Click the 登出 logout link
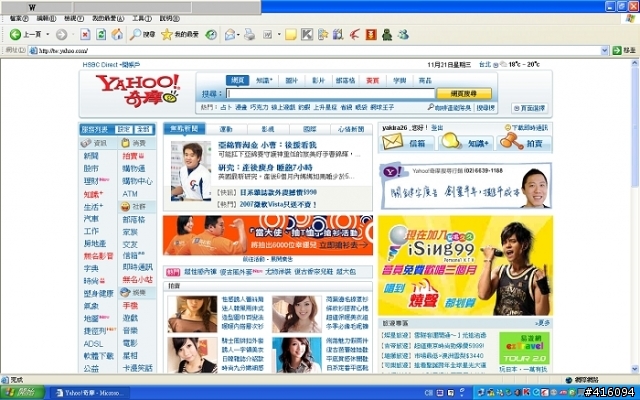 coord(437,128)
